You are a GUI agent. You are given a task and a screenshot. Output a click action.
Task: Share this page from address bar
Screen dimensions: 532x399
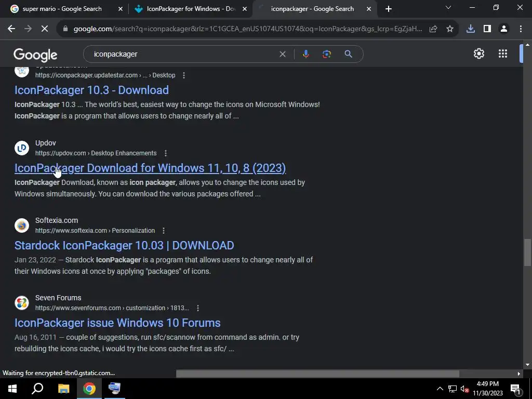pos(433,29)
